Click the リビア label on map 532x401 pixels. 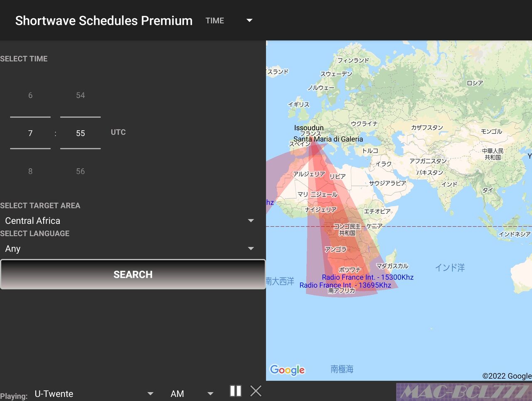tap(337, 176)
